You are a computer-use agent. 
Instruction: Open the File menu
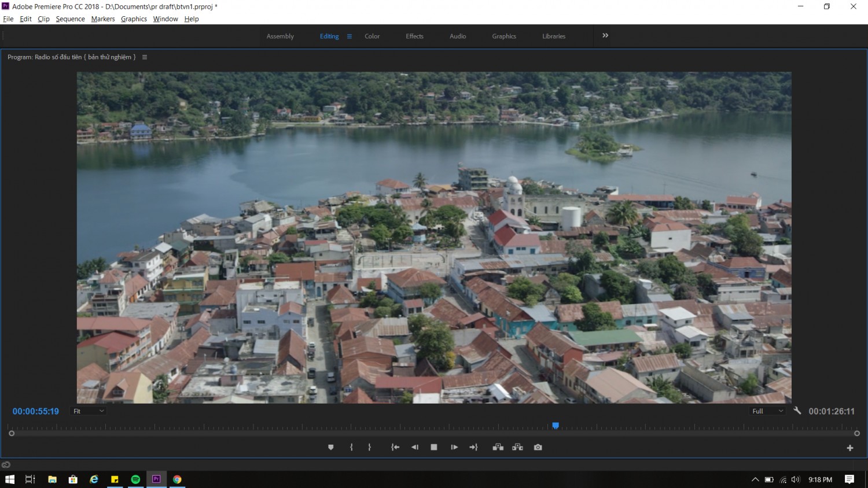[x=8, y=19]
